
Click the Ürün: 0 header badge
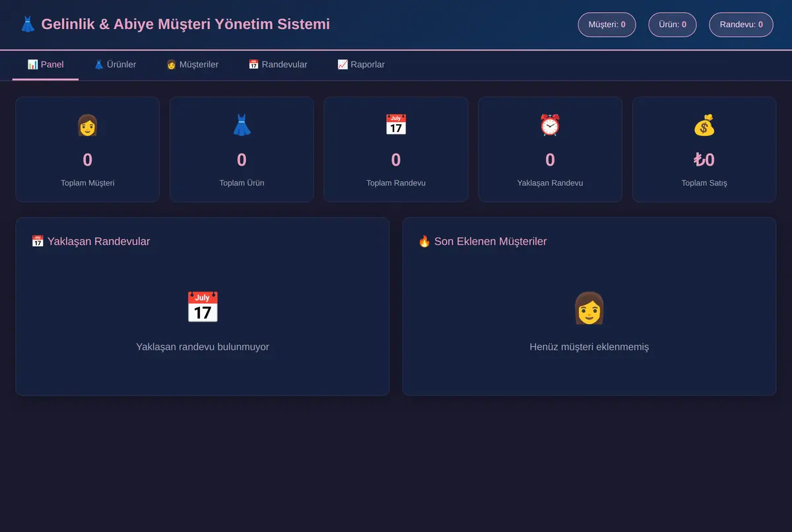(673, 24)
